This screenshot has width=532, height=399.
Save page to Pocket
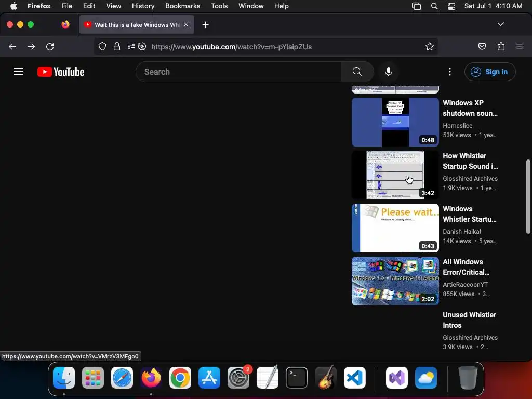(482, 46)
